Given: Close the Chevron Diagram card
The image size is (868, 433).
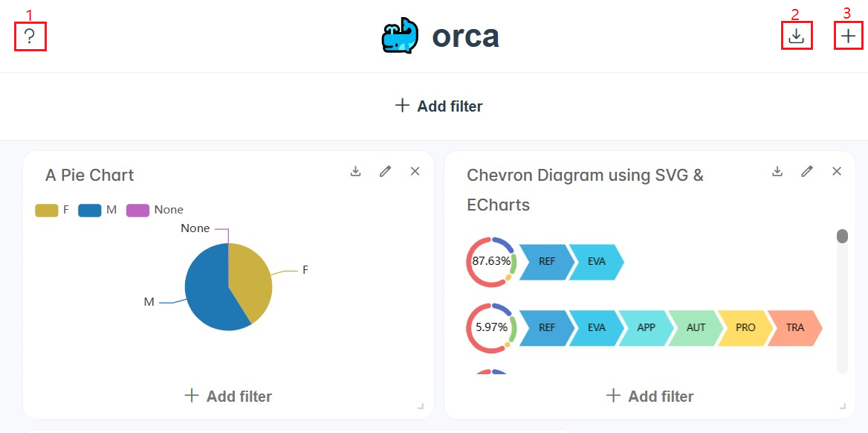Looking at the screenshot, I should 837,171.
